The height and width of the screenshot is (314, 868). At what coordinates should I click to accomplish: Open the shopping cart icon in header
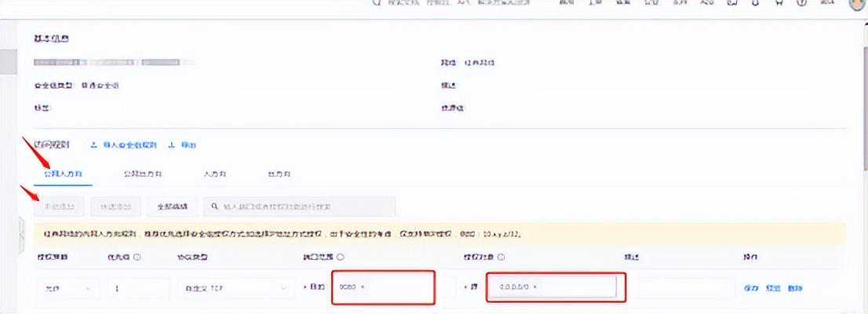click(779, 3)
